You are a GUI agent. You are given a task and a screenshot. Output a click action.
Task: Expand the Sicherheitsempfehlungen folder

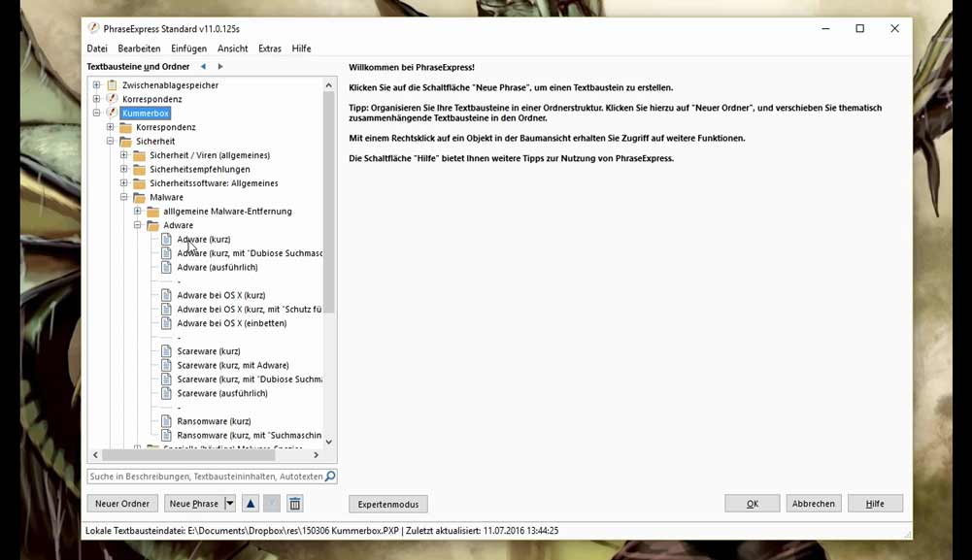pyautogui.click(x=124, y=169)
